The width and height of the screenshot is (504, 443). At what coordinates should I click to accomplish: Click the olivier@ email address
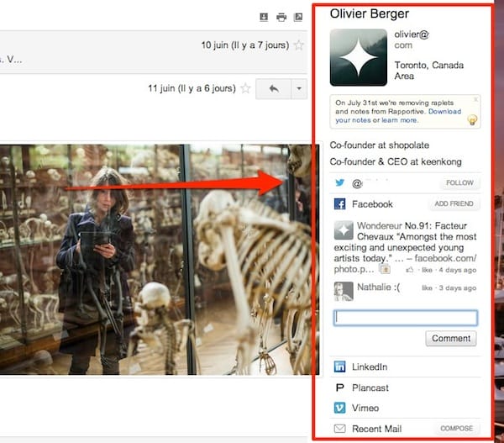[x=412, y=34]
